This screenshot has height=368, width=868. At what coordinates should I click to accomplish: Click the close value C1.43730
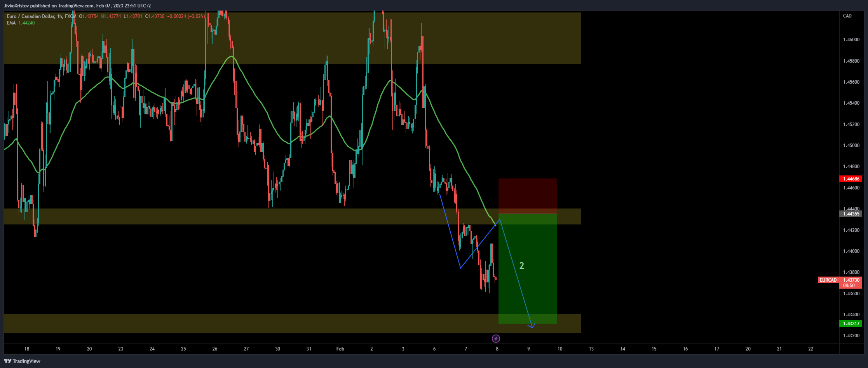155,16
